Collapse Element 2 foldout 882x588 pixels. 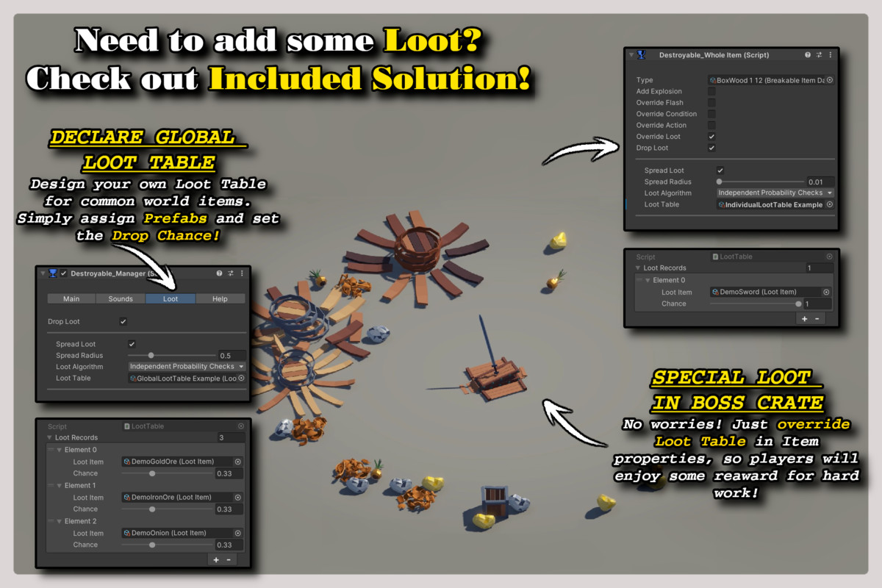(x=60, y=521)
